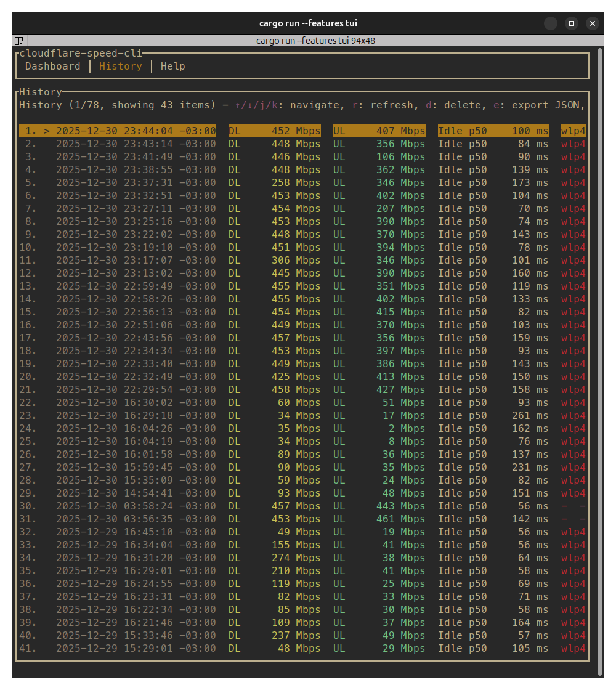The height and width of the screenshot is (690, 616).
Task: Open the History tab
Action: click(120, 66)
